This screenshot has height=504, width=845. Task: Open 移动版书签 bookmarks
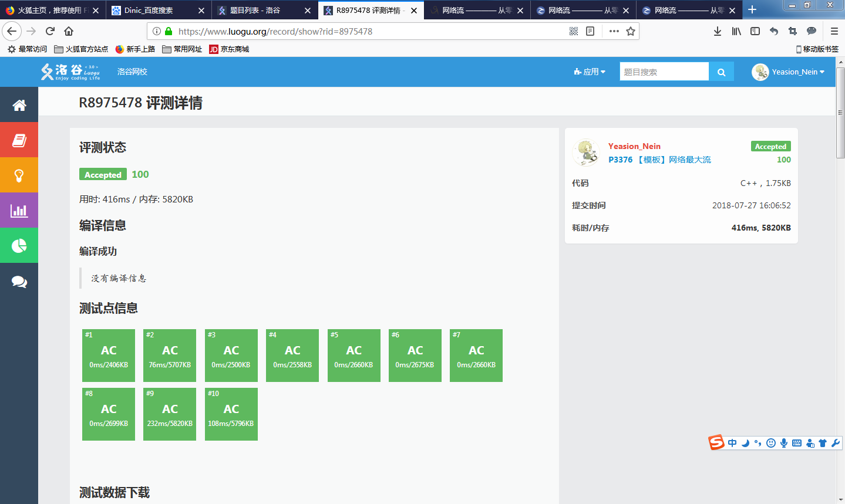[x=817, y=49]
